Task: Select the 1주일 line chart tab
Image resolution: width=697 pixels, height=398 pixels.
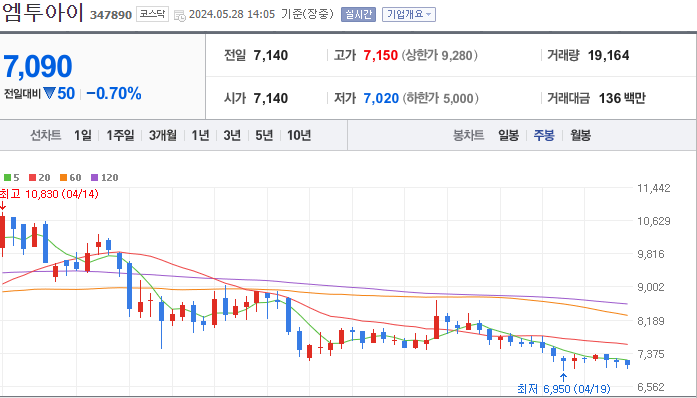Action: [120, 135]
